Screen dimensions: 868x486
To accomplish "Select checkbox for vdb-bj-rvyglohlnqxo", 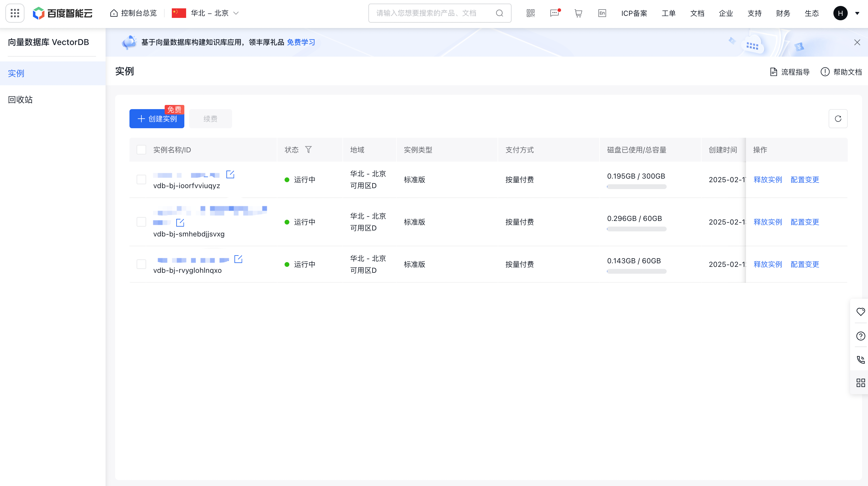I will coord(141,264).
